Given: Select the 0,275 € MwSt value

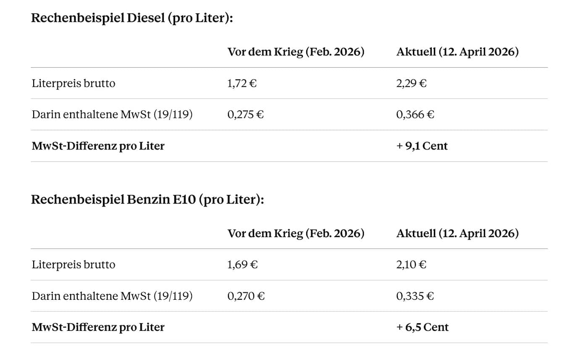Looking at the screenshot, I should [246, 114].
